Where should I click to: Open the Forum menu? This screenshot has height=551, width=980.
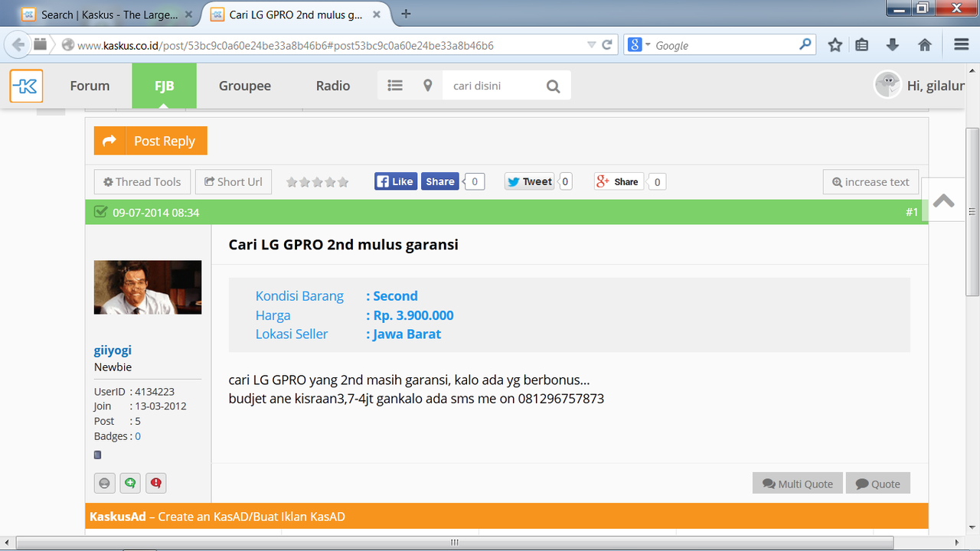point(90,86)
